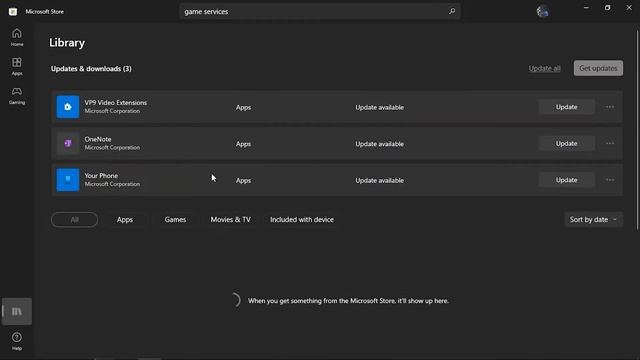The image size is (640, 360).
Task: Select the All filter tab
Action: [74, 220]
